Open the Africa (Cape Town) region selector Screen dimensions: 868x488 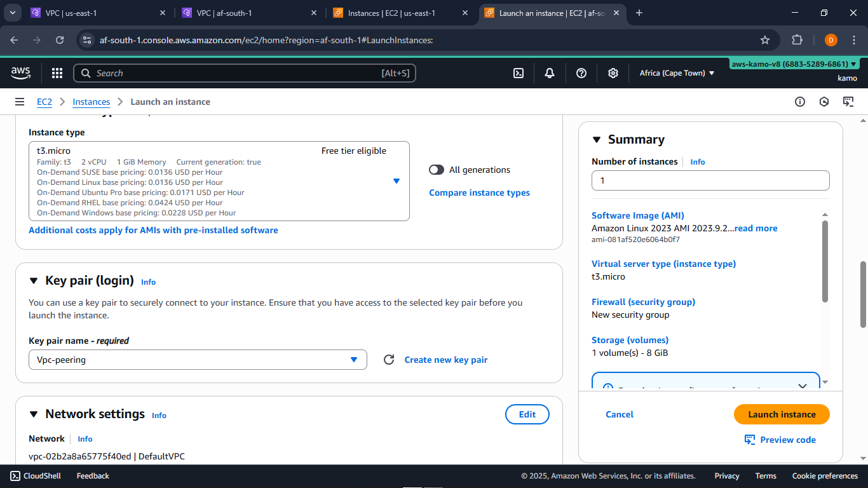[677, 72]
